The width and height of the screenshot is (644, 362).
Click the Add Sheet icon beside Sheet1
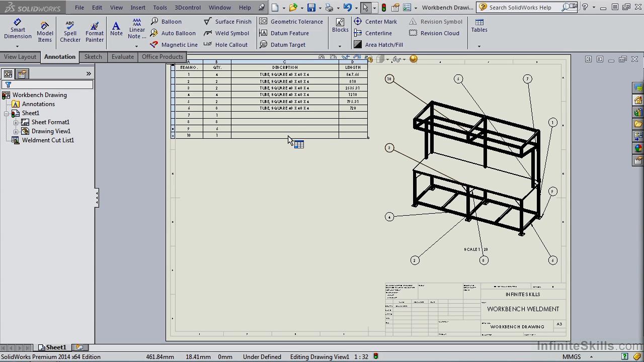[x=79, y=347]
